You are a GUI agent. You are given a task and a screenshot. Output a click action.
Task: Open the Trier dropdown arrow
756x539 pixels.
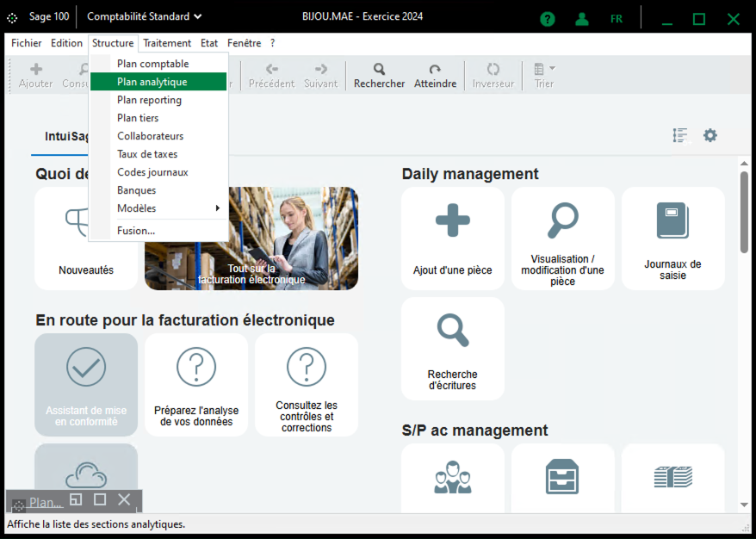pyautogui.click(x=552, y=68)
